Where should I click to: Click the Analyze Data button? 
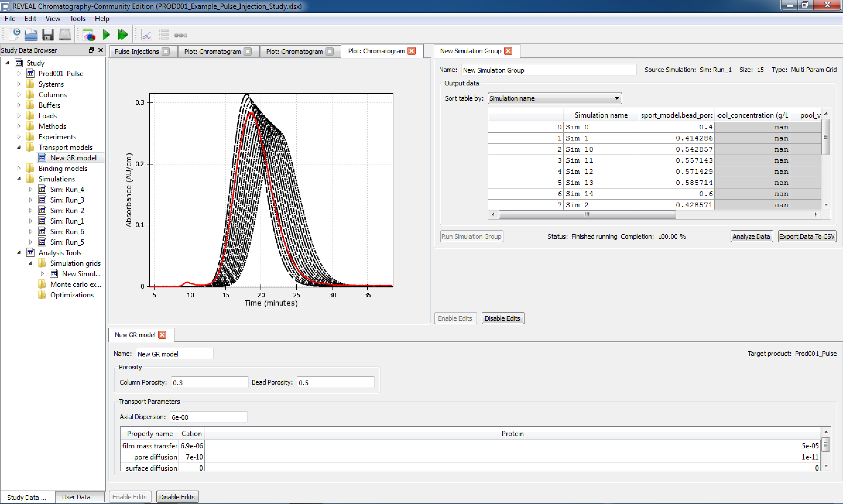pos(751,236)
